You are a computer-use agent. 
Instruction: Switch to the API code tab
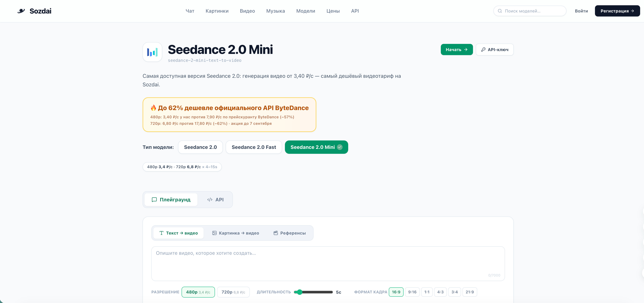[x=215, y=200]
